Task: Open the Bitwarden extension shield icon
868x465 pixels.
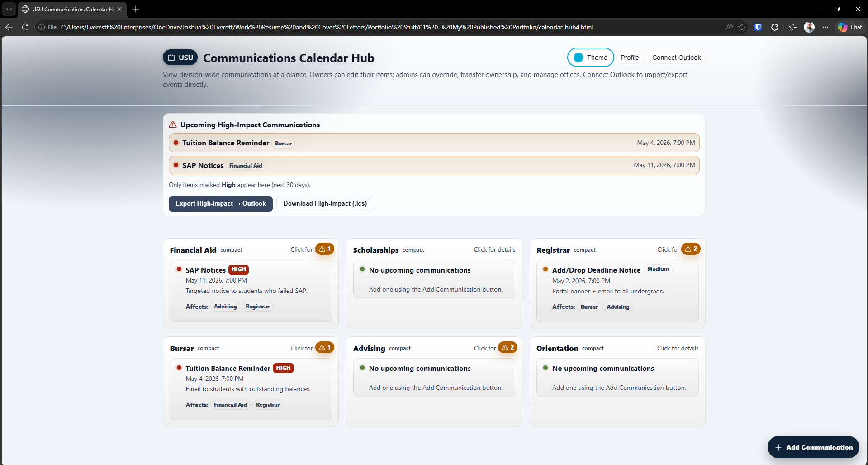Action: [x=758, y=27]
